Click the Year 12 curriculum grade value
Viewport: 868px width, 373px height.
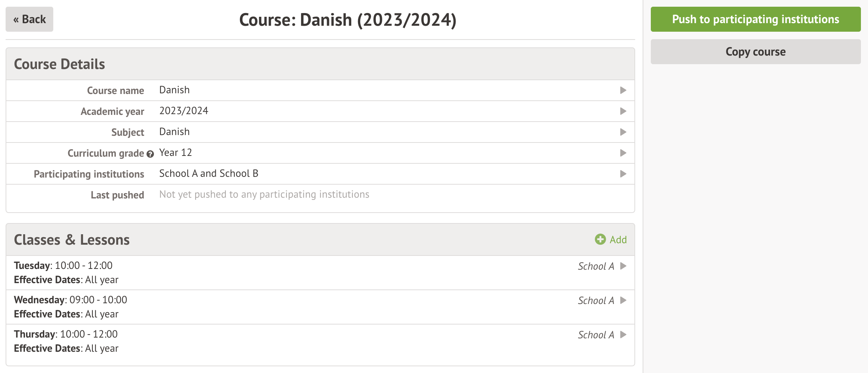pos(175,153)
